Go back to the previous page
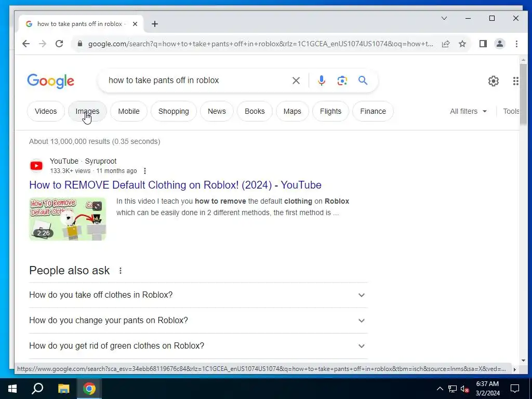 (x=26, y=44)
